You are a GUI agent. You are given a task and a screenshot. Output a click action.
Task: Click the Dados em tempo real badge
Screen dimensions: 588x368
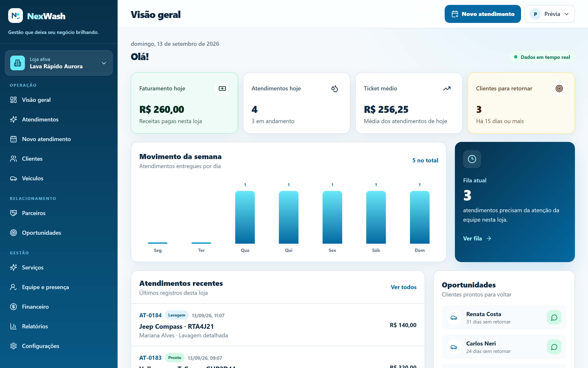(x=542, y=57)
